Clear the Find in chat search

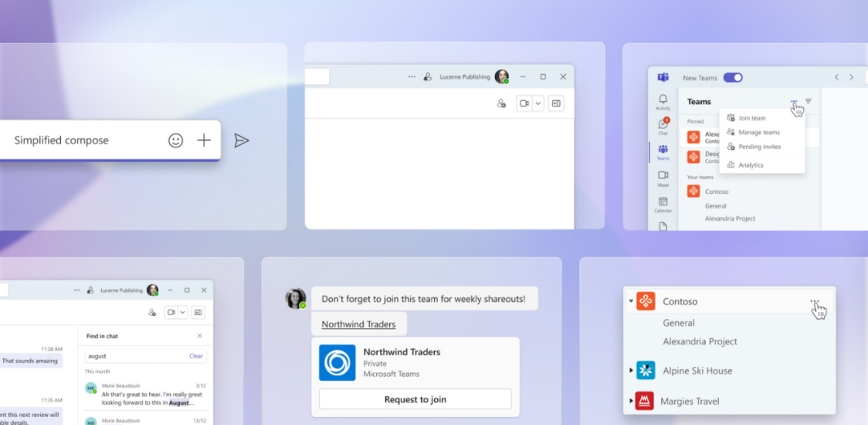click(196, 356)
